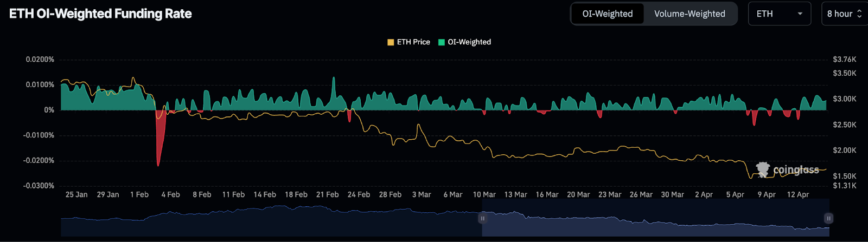Click the green OI-Weighted legend swatch
868x242 pixels.
(442, 42)
